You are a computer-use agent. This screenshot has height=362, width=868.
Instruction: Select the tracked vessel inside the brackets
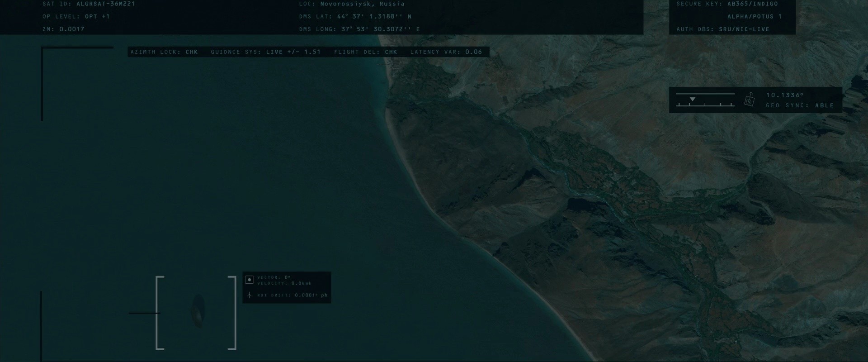[198, 310]
